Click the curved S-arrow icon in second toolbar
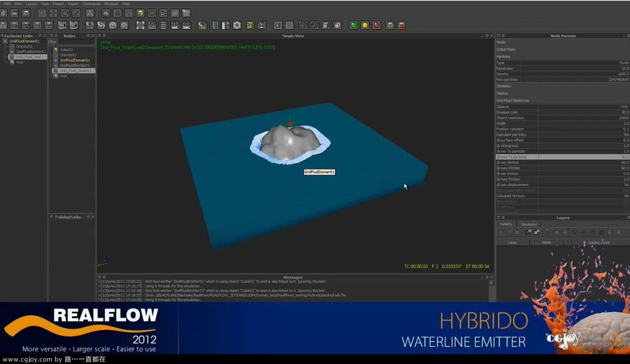Image resolution: width=630 pixels, height=364 pixels. [101, 25]
